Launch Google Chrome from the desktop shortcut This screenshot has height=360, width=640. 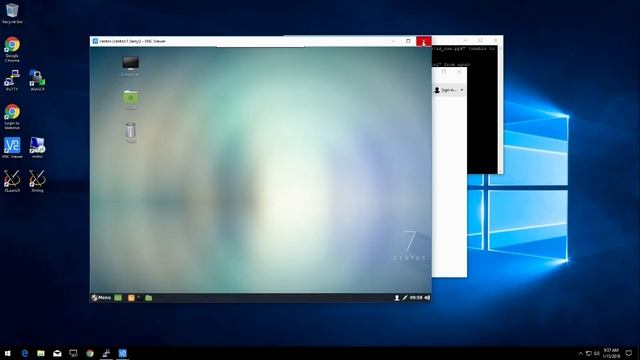tap(12, 49)
